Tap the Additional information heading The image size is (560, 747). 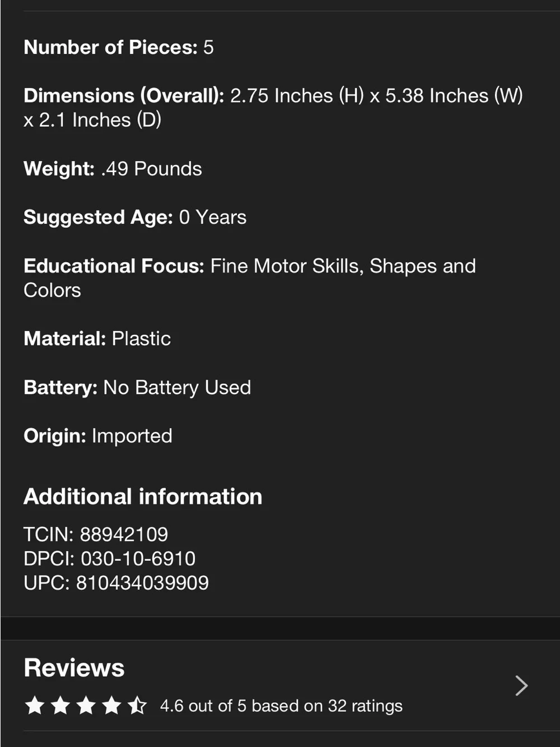click(x=143, y=497)
